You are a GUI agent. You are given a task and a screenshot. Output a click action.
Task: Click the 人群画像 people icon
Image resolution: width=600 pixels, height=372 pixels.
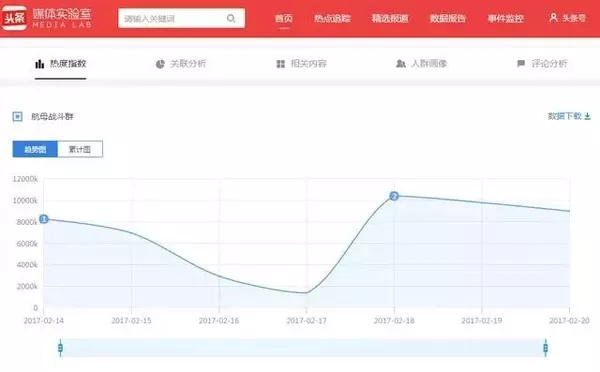401,64
